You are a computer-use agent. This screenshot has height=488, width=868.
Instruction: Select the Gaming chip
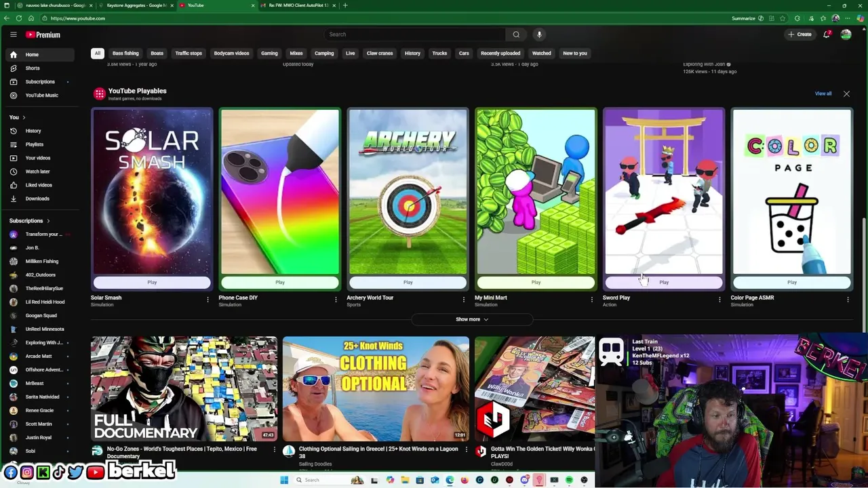[x=269, y=54]
